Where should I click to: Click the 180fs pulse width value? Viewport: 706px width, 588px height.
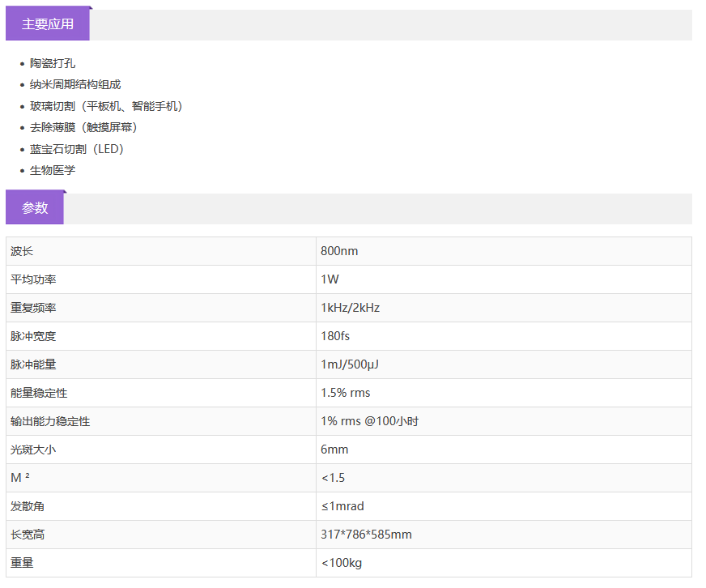point(335,336)
